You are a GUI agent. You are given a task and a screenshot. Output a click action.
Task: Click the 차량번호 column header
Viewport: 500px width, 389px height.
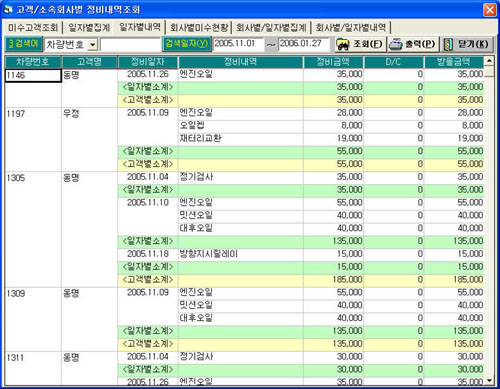coord(33,62)
